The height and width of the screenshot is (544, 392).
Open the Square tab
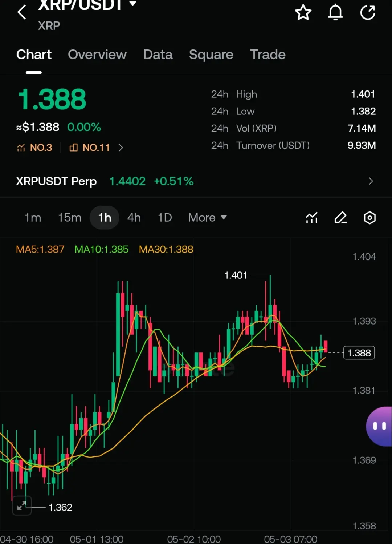coord(211,55)
